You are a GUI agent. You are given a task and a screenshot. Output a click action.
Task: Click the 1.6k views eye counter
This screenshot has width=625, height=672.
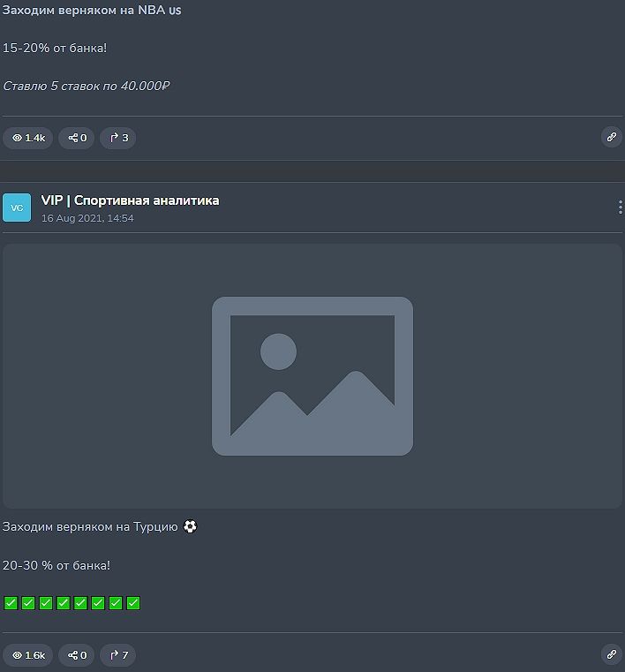coord(28,655)
